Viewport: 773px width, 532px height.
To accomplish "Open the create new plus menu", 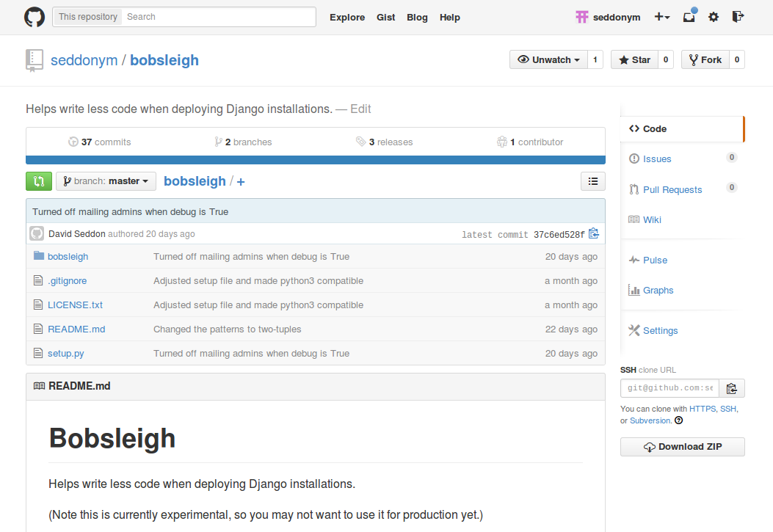I will [661, 17].
